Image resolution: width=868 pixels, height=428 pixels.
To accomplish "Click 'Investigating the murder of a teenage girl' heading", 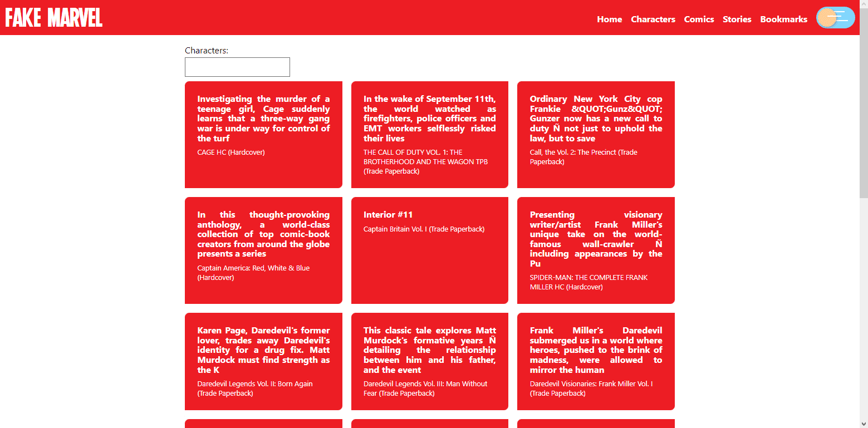I will coord(263,119).
